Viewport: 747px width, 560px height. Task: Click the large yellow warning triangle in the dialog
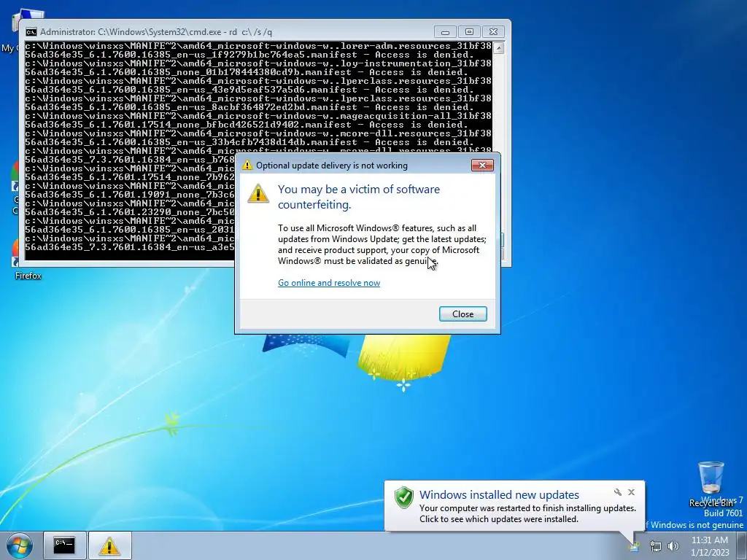point(258,193)
